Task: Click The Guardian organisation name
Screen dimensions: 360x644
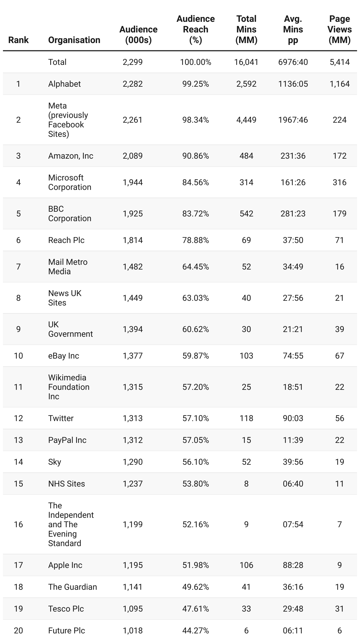Action: click(72, 587)
